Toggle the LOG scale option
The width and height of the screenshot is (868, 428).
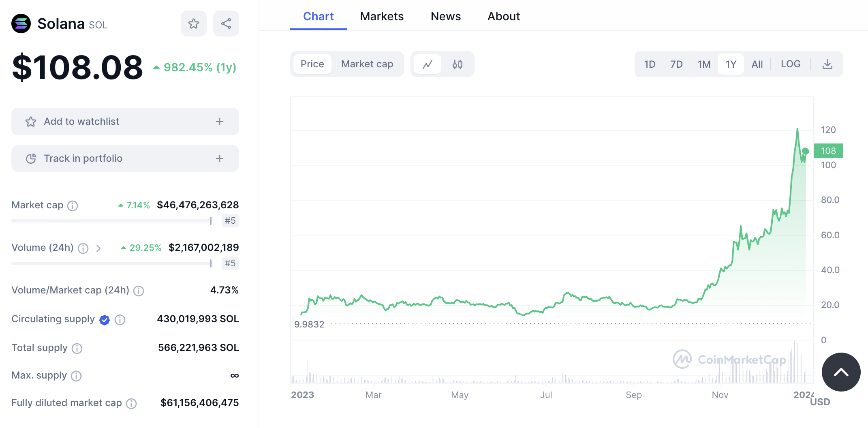point(791,64)
